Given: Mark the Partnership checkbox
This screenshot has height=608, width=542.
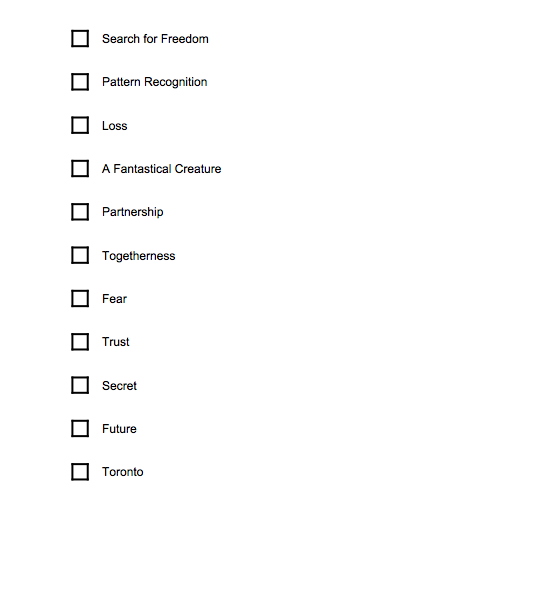Looking at the screenshot, I should 80,212.
